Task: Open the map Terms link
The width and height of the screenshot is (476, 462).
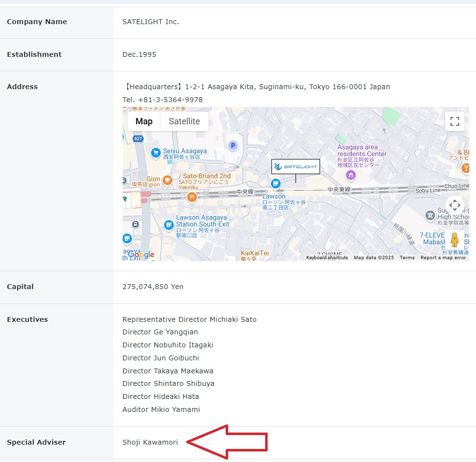Action: [x=407, y=257]
